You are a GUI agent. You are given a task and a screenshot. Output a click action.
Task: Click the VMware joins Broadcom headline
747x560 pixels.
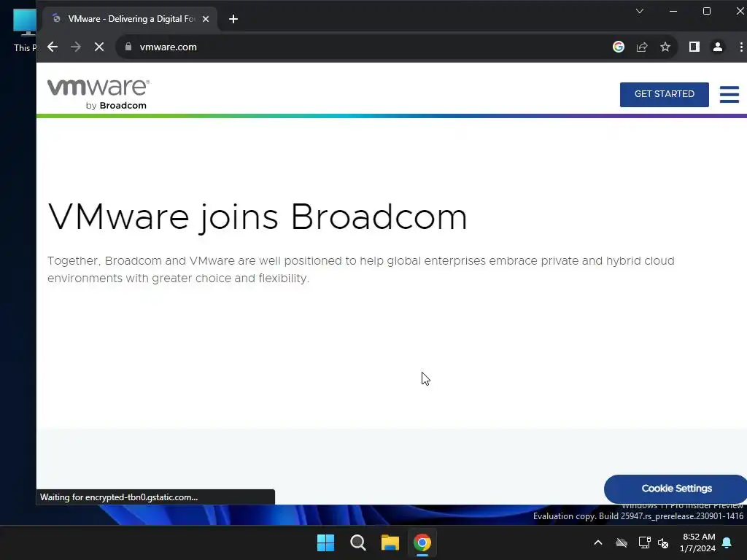(258, 217)
